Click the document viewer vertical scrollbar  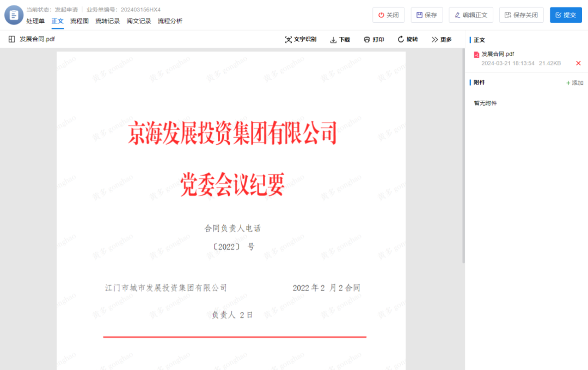click(x=463, y=156)
